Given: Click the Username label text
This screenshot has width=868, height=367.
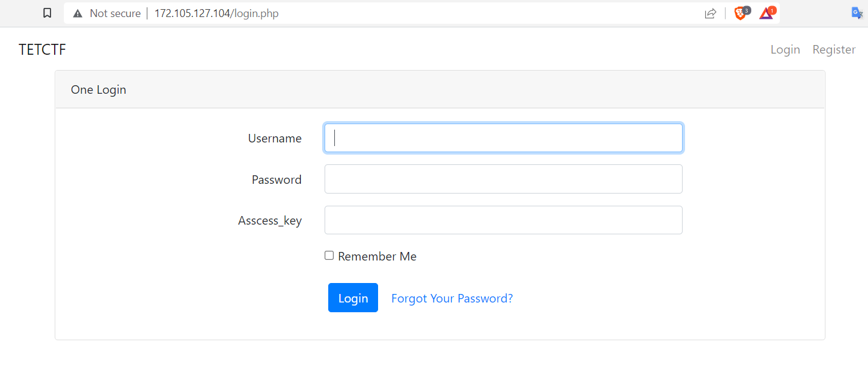Looking at the screenshot, I should coord(275,138).
